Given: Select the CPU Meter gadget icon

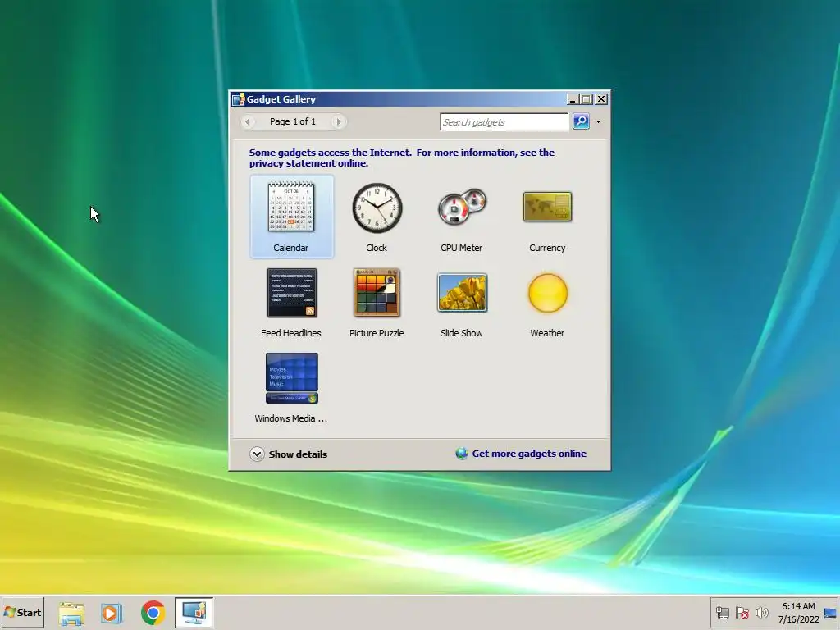Looking at the screenshot, I should click(x=462, y=207).
